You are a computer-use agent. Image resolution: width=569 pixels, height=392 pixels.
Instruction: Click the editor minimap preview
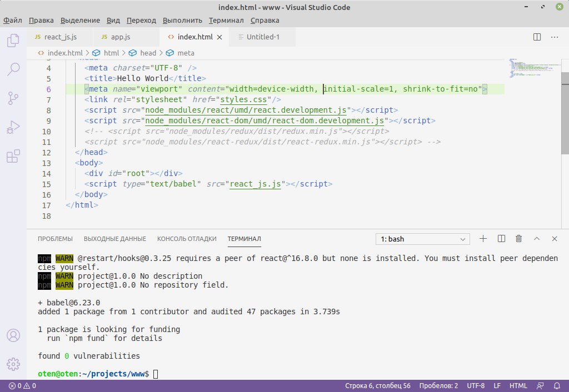(x=534, y=68)
